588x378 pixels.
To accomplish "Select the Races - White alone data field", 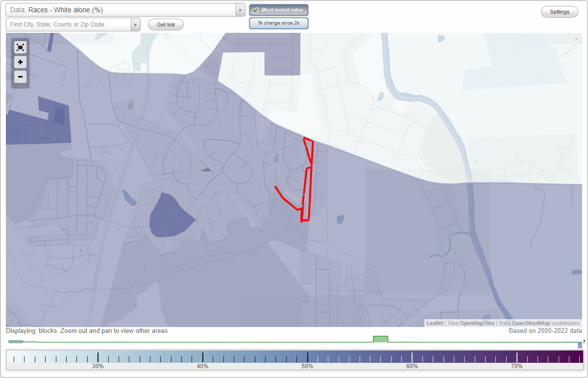I will tap(121, 10).
